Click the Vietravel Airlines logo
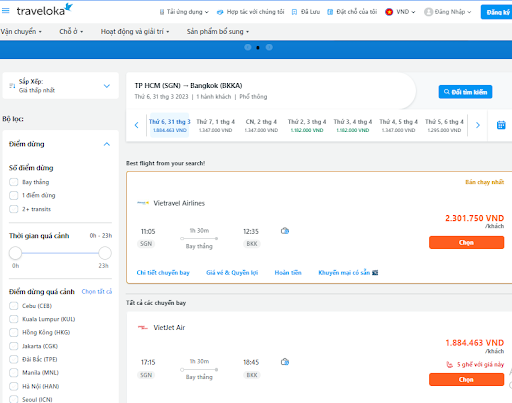 pos(143,203)
